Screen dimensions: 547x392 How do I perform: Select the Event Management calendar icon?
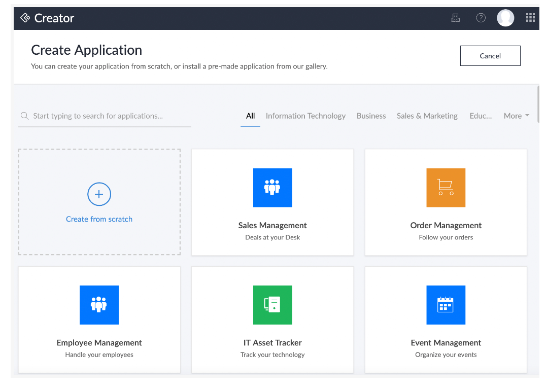coord(446,305)
